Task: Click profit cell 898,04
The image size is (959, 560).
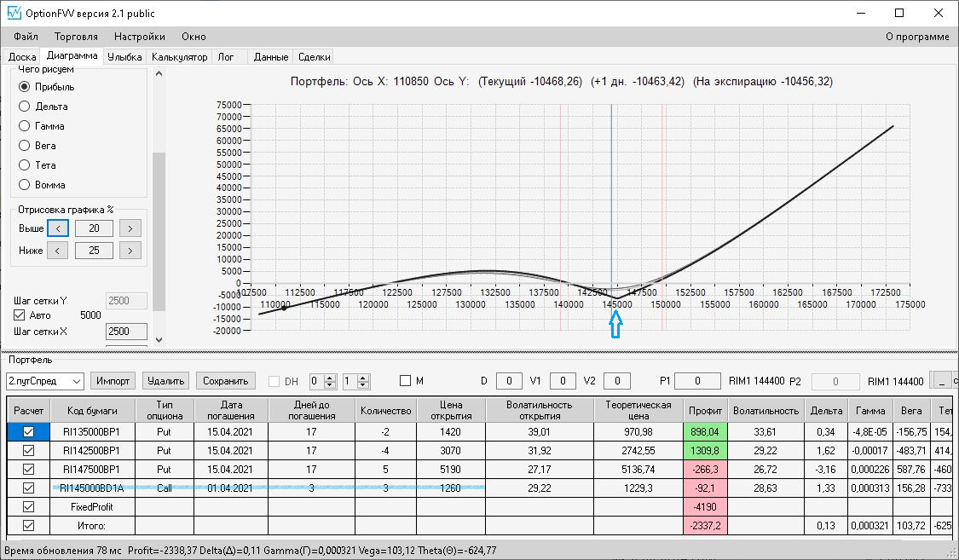Action: pyautogui.click(x=705, y=431)
